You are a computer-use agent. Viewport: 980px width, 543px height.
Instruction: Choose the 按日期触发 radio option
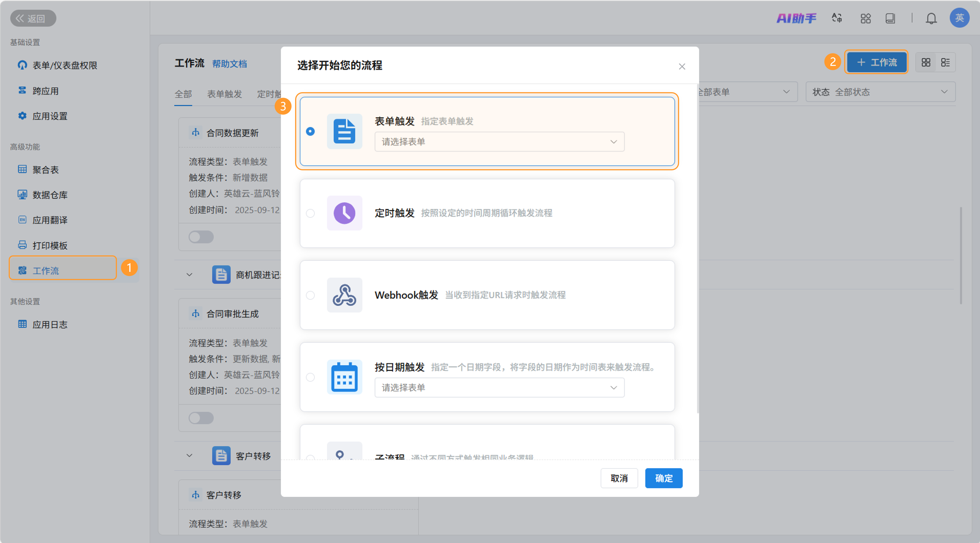point(310,377)
